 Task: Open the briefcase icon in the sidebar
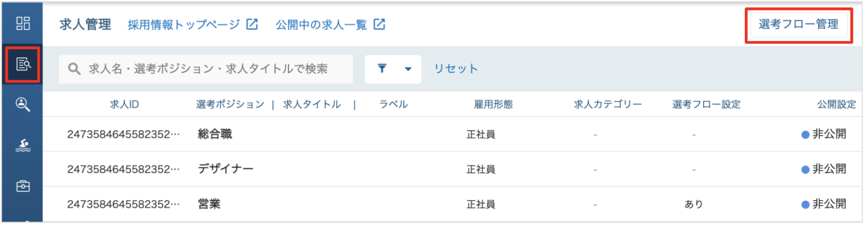23,186
